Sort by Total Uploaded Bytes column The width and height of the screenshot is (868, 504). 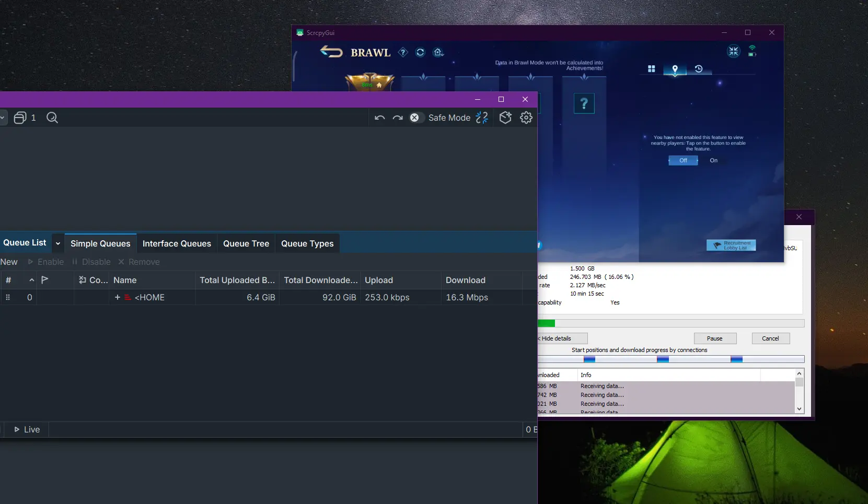tap(237, 280)
